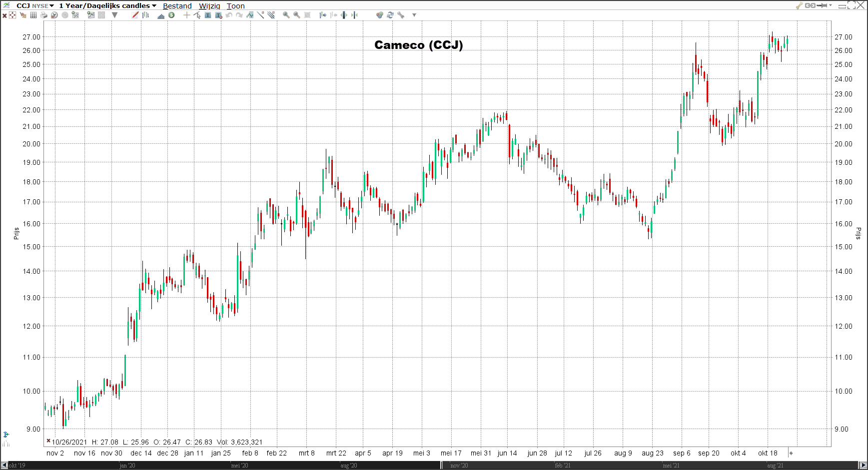
Task: Select the trendline drawing tool
Action: pos(260,15)
